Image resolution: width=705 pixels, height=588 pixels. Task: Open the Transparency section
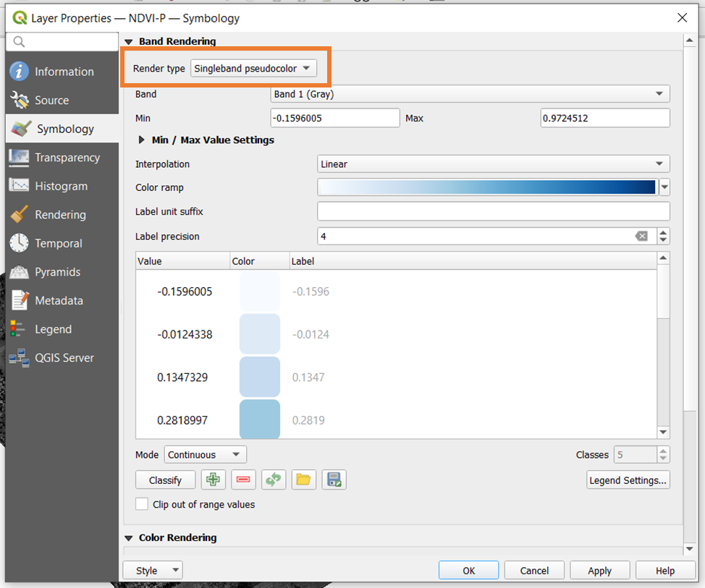[x=62, y=158]
